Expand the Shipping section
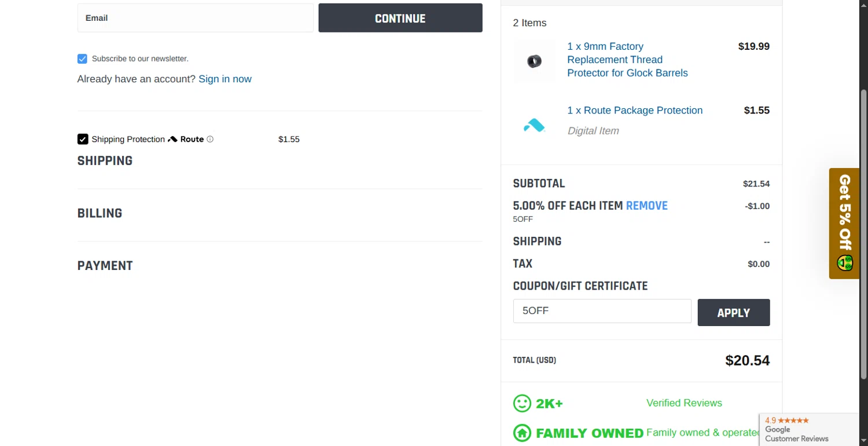 click(x=105, y=161)
